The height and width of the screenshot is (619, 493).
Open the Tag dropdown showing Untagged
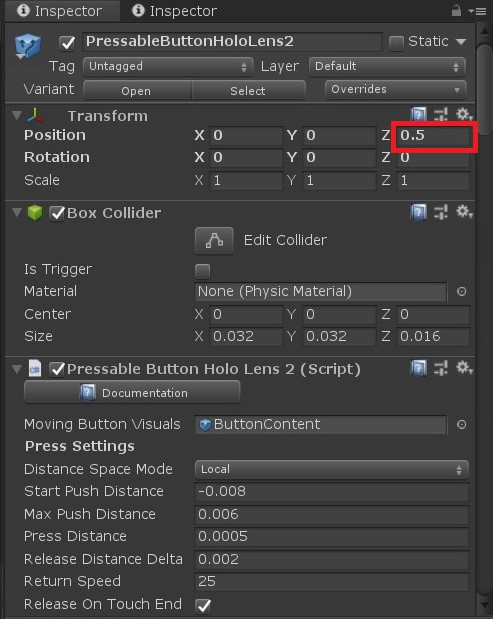click(168, 67)
